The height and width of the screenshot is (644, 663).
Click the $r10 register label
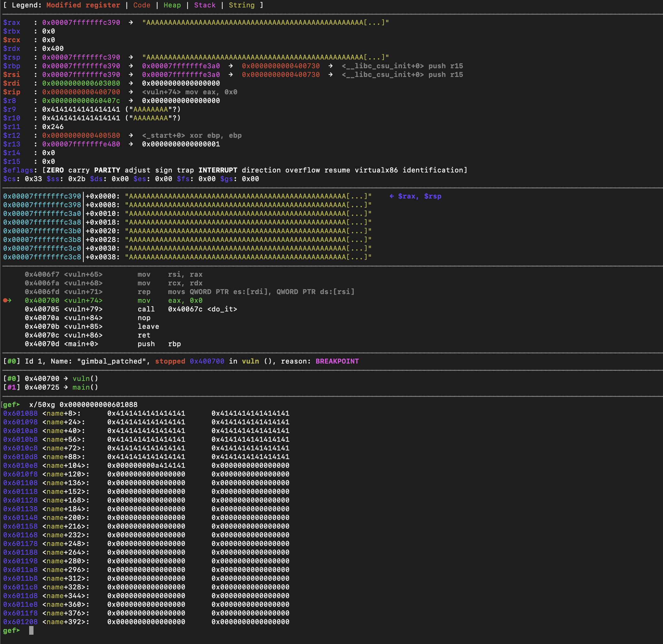[11, 118]
